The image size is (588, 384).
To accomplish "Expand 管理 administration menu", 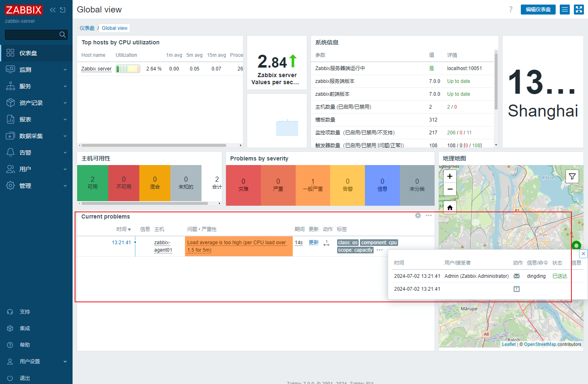I will click(x=36, y=186).
